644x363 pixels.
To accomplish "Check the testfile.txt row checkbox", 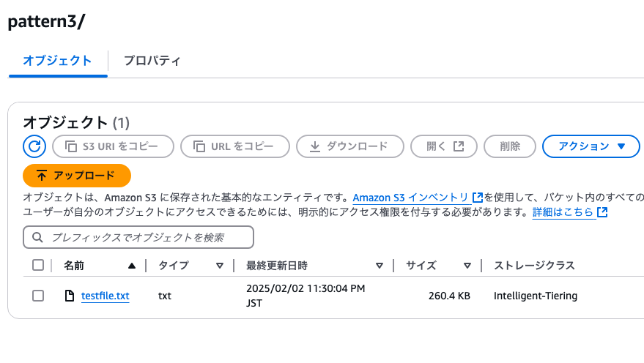I will click(x=38, y=296).
